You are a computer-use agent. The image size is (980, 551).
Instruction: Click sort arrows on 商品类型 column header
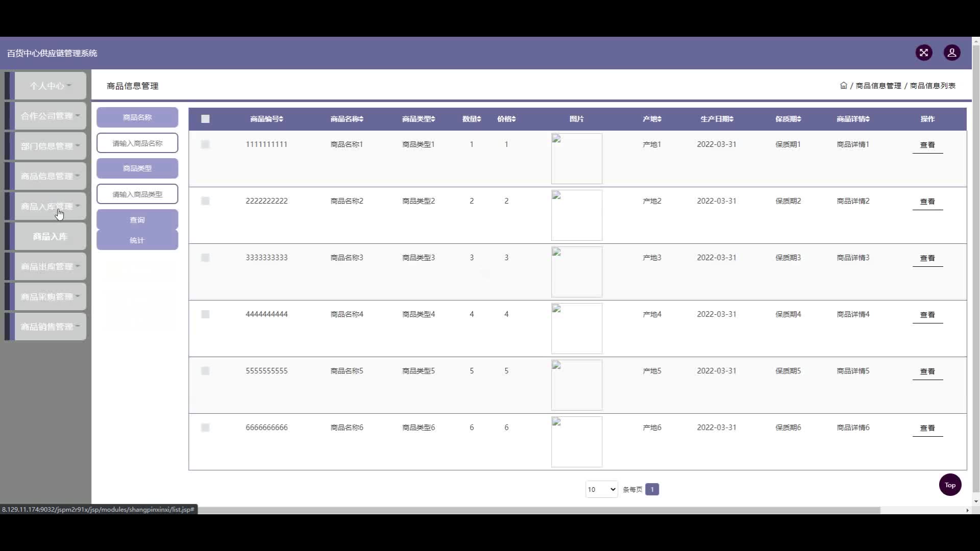(x=433, y=119)
